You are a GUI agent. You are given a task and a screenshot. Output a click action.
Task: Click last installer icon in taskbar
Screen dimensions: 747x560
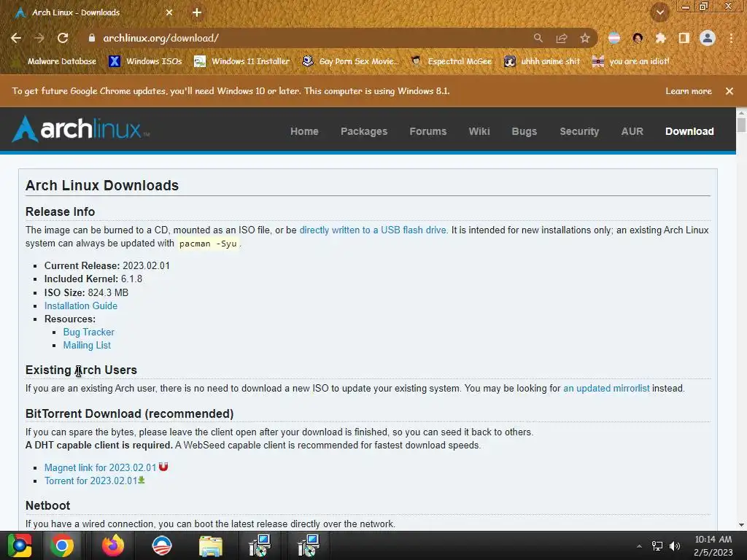(309, 545)
